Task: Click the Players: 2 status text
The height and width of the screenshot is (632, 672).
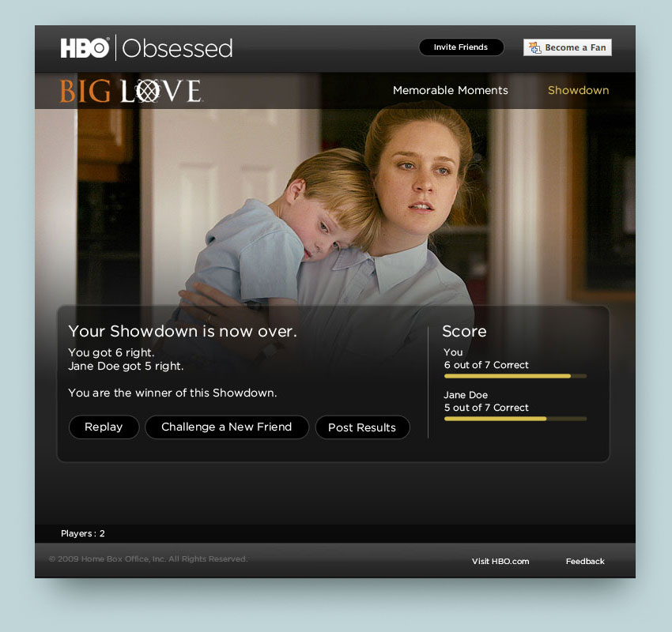Action: (83, 533)
